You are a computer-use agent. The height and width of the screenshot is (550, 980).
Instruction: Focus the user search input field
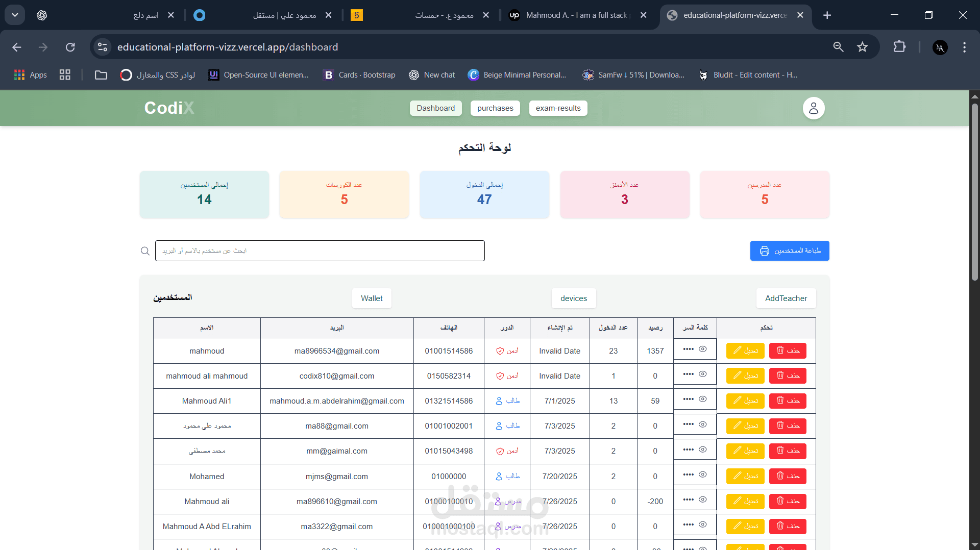point(320,251)
